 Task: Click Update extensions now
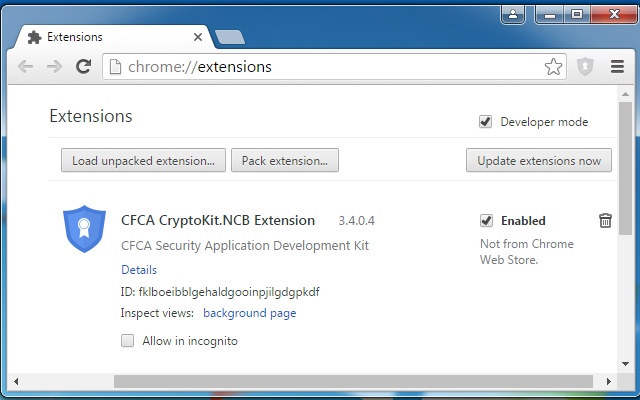point(539,160)
